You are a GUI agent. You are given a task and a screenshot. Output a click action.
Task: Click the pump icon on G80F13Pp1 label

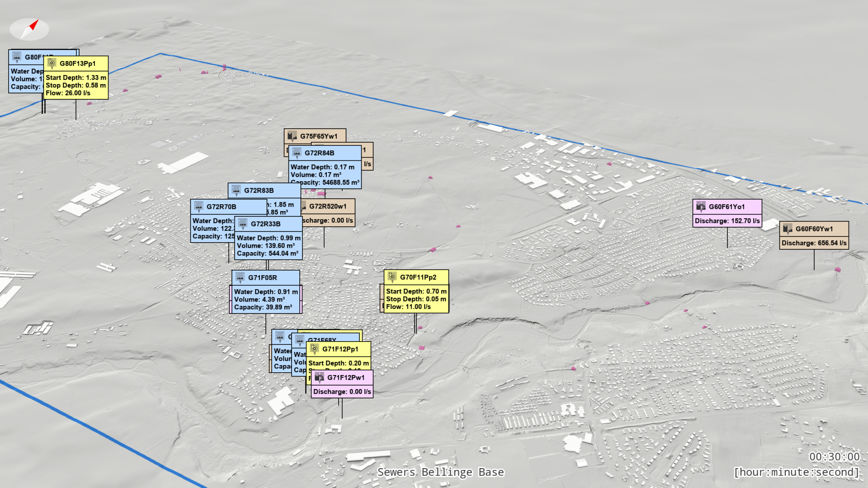coord(52,63)
